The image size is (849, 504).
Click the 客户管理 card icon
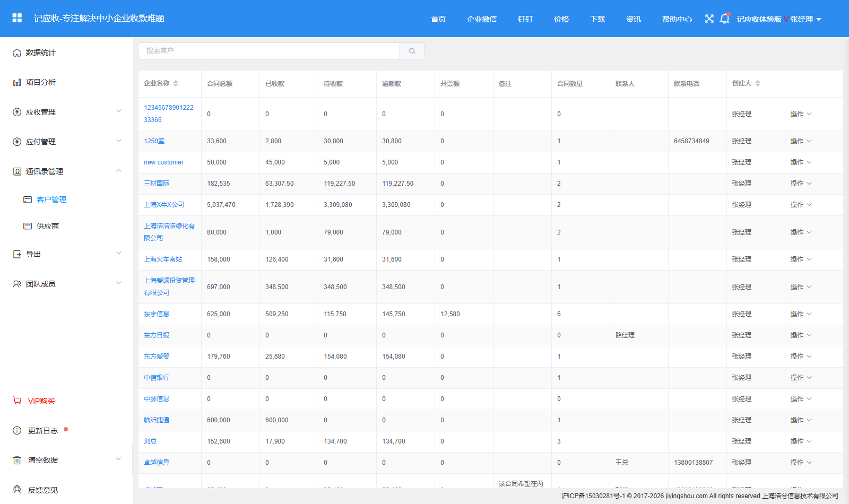pos(28,199)
